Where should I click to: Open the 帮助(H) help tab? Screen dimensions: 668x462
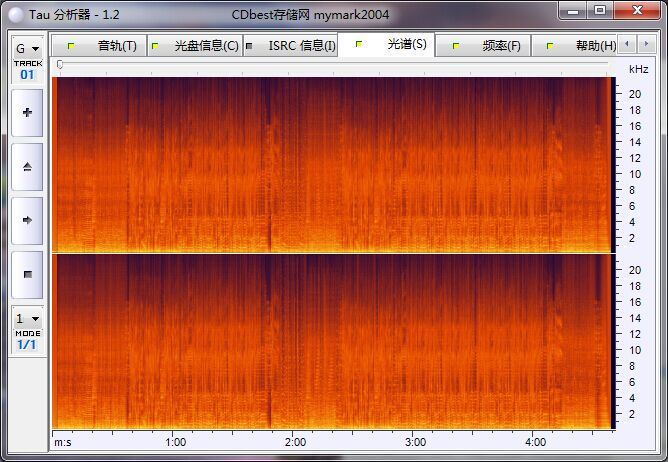(x=575, y=46)
